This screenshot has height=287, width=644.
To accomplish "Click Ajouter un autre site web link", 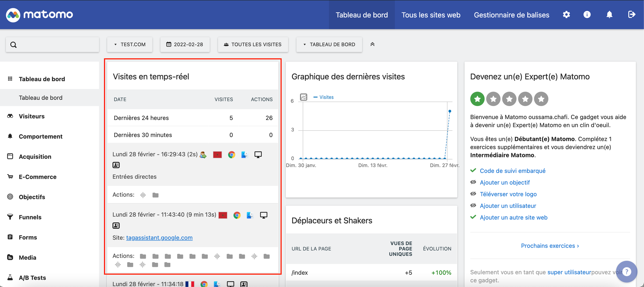I will click(x=514, y=217).
